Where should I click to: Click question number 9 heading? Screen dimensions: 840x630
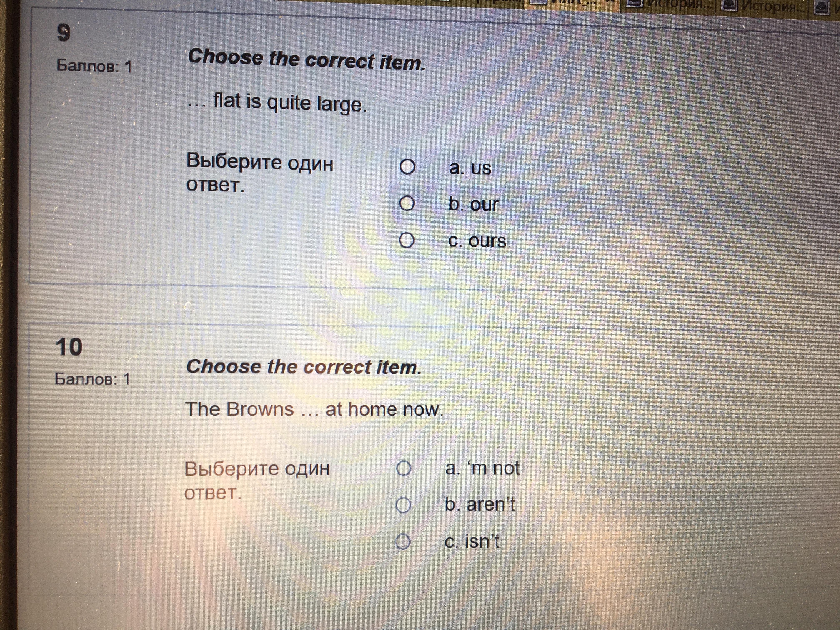coord(63,33)
